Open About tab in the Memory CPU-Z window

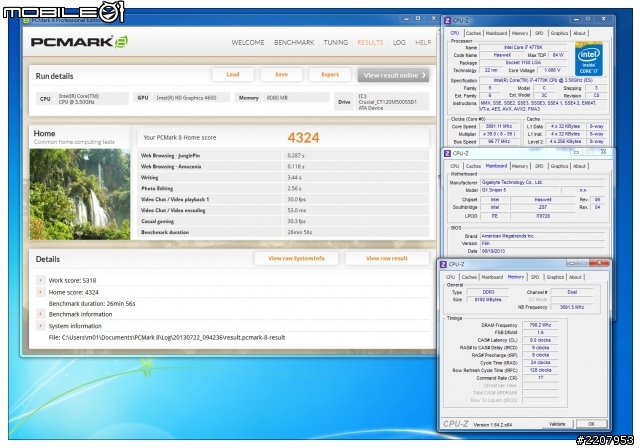(x=575, y=277)
